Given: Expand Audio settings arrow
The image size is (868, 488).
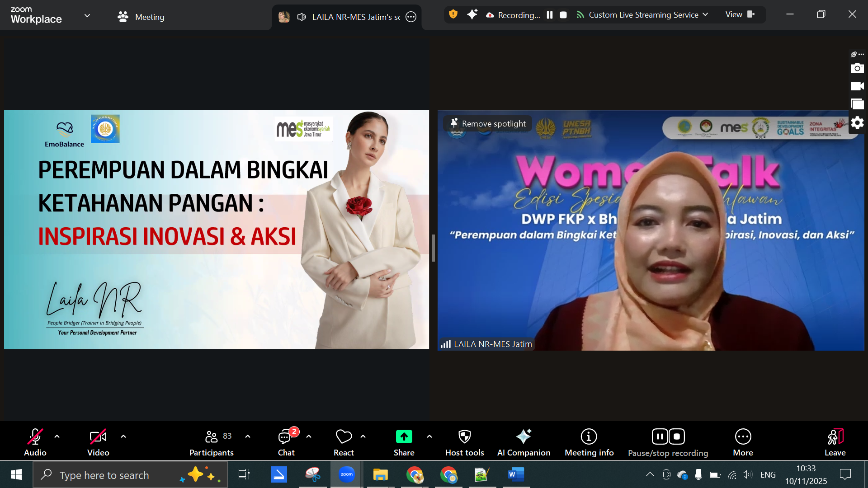Looking at the screenshot, I should pyautogui.click(x=57, y=436).
